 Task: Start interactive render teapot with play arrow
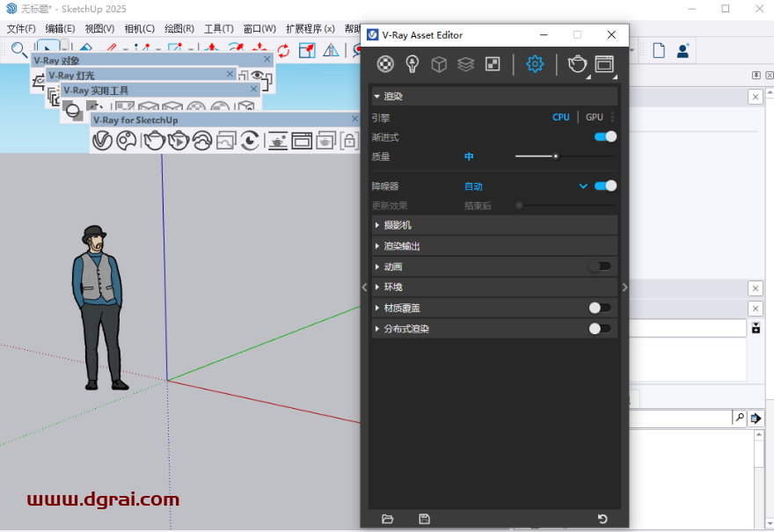pyautogui.click(x=179, y=141)
